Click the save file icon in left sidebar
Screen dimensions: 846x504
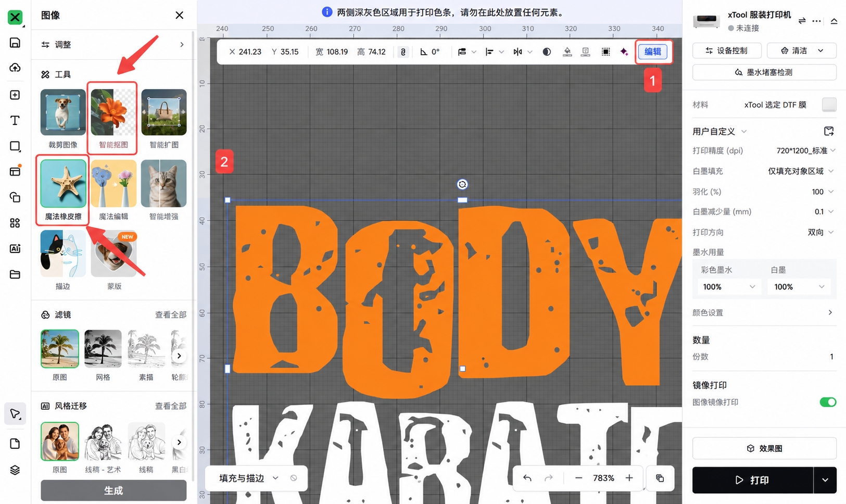pyautogui.click(x=15, y=43)
